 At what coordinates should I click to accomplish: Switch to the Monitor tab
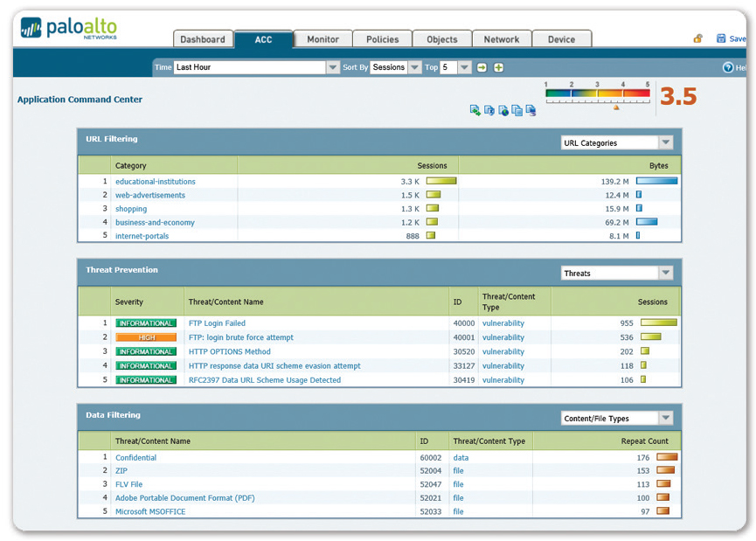click(323, 39)
